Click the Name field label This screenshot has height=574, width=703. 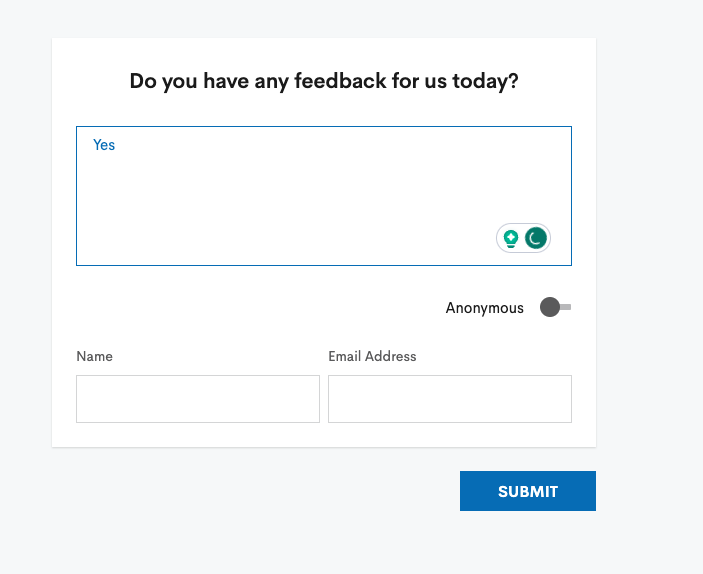click(x=94, y=357)
